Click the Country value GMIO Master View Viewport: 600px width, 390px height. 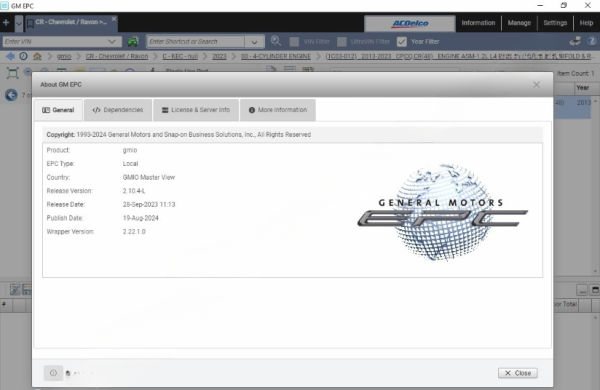[x=149, y=178]
